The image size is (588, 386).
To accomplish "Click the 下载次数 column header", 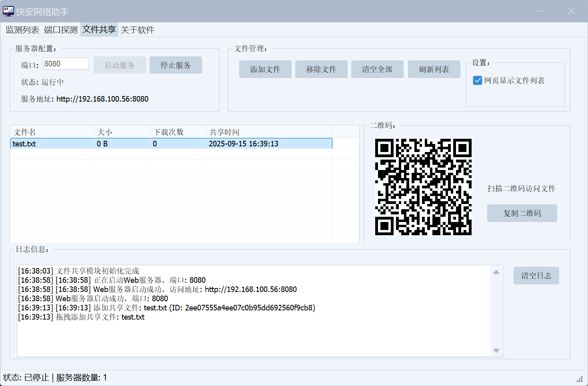I will point(178,132).
